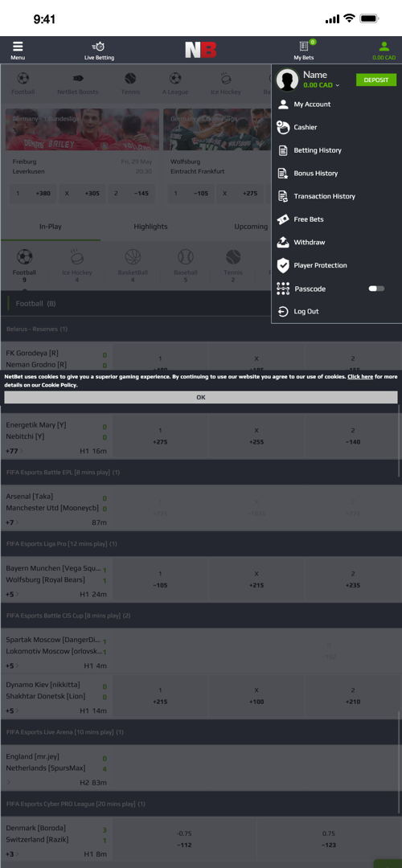The image size is (402, 868).
Task: Switch to Highlights tab
Action: [x=150, y=227]
